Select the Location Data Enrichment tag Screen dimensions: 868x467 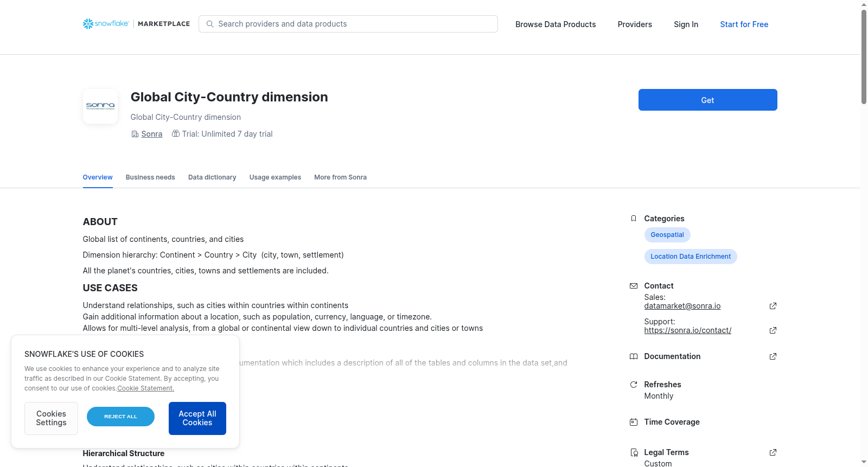(x=691, y=257)
